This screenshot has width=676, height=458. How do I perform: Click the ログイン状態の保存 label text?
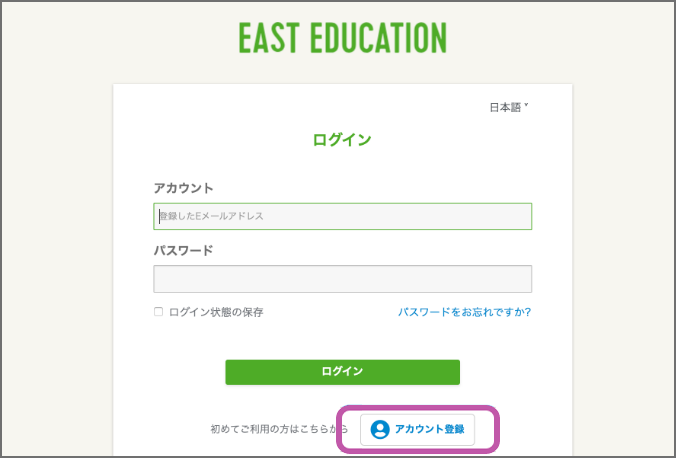click(x=216, y=312)
